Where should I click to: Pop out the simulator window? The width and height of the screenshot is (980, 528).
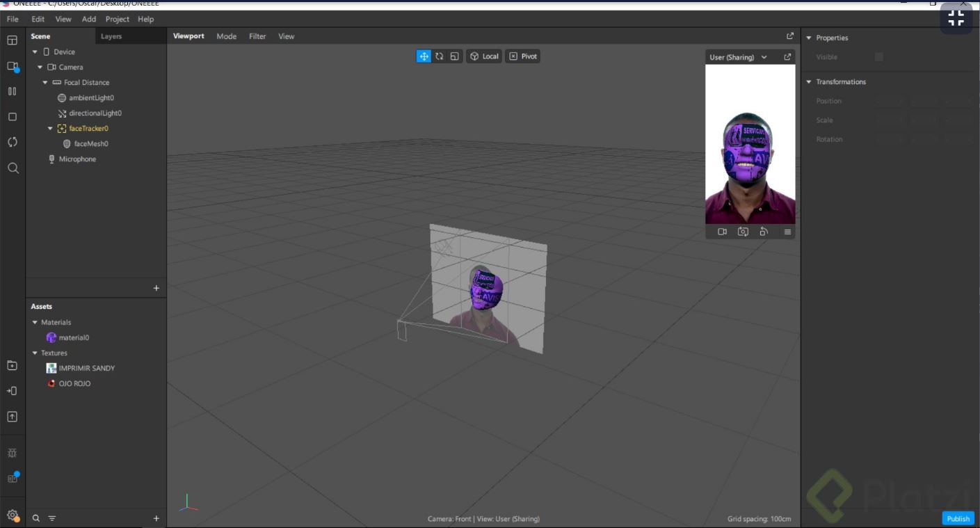tap(787, 57)
